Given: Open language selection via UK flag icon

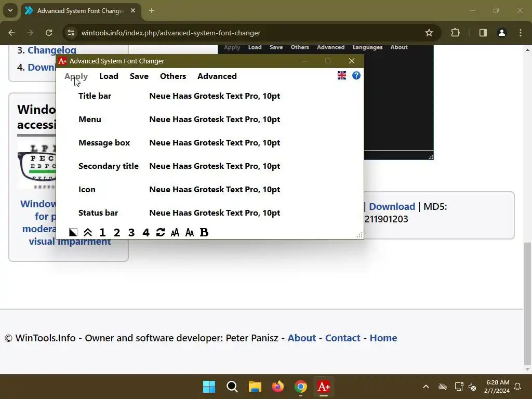Looking at the screenshot, I should [342, 75].
